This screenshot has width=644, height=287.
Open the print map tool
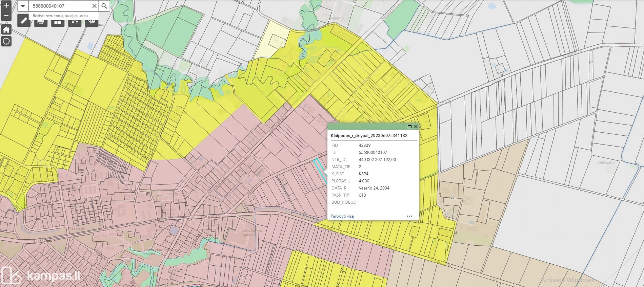[41, 22]
